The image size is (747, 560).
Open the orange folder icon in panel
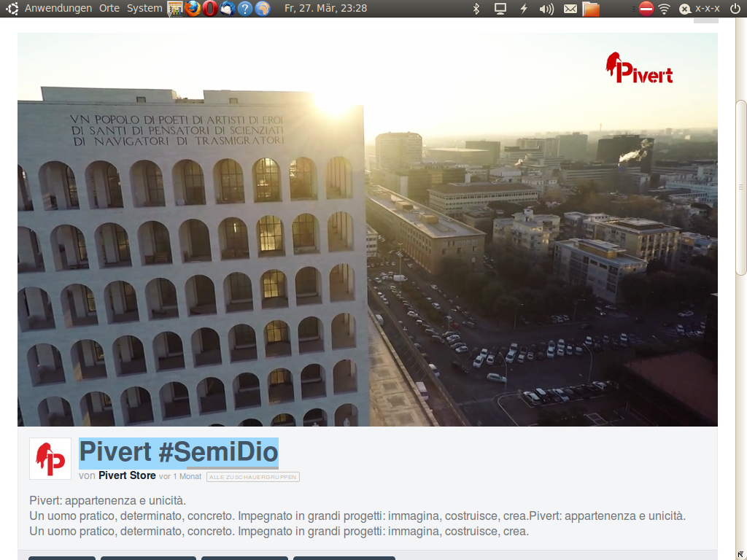[x=591, y=9]
